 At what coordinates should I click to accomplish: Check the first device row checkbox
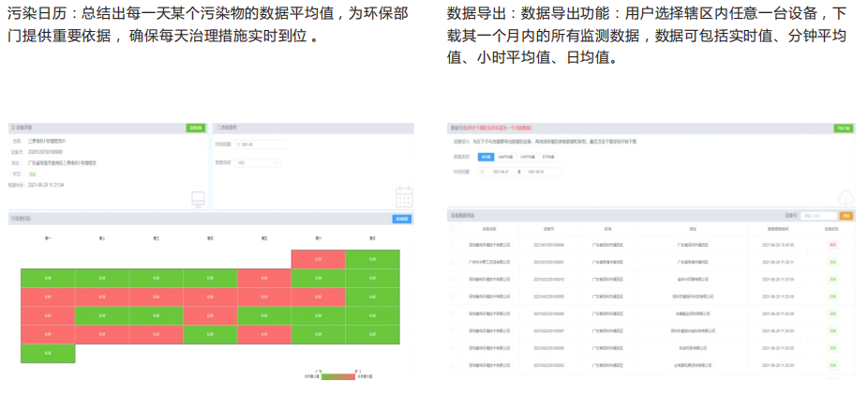coord(455,244)
